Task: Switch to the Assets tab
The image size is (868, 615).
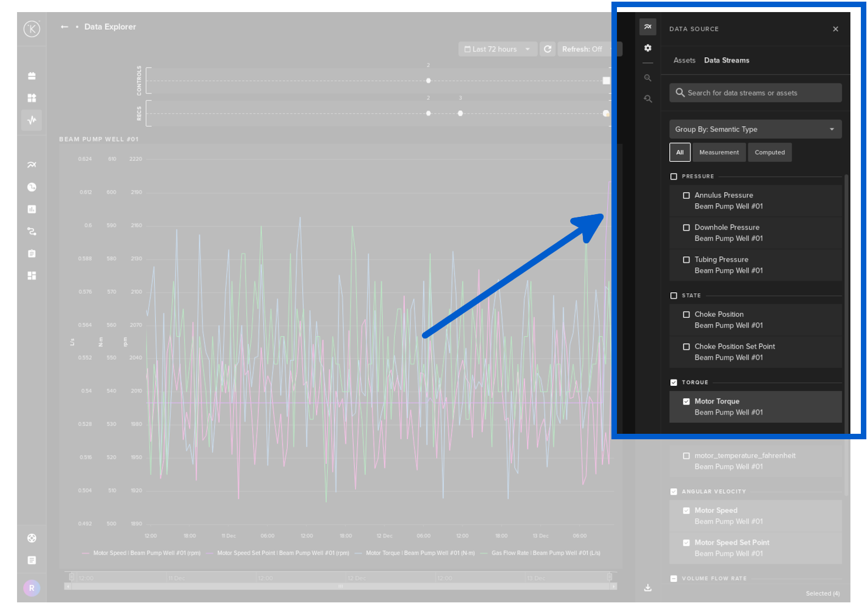Action: tap(684, 60)
